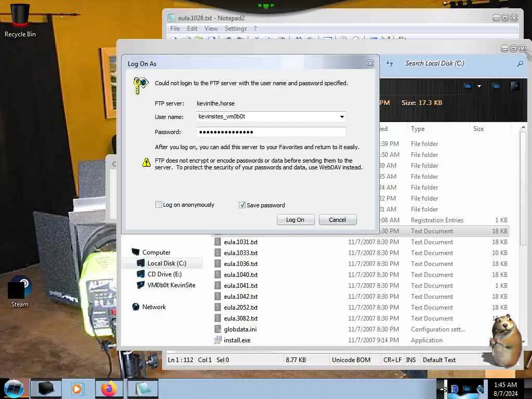Uncheck the Save password checkbox
The image size is (532, 399).
click(242, 205)
